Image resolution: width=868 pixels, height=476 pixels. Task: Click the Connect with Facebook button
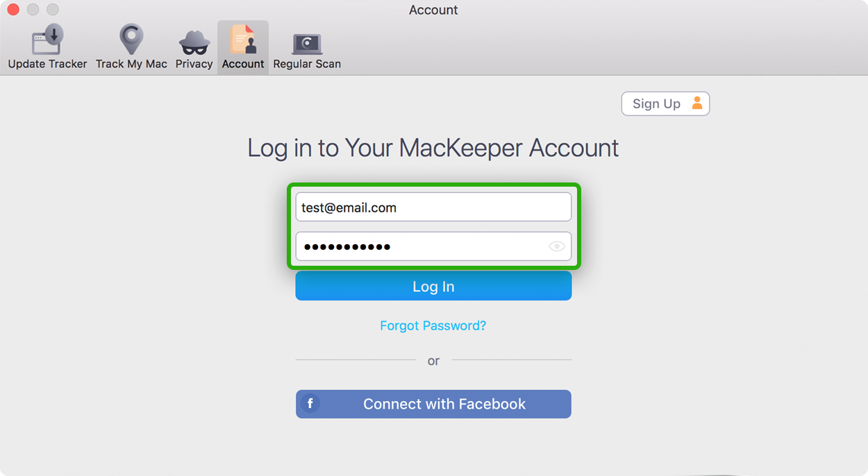pos(433,404)
